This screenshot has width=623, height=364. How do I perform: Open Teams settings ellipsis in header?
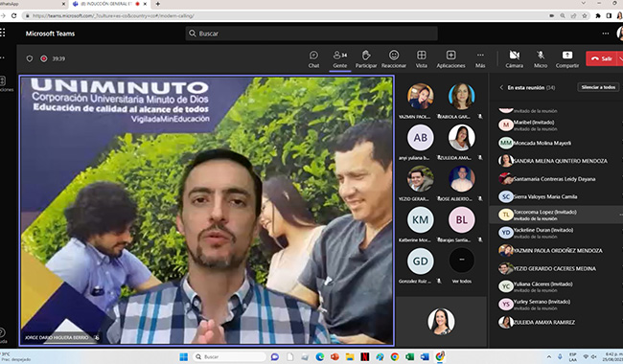click(605, 34)
